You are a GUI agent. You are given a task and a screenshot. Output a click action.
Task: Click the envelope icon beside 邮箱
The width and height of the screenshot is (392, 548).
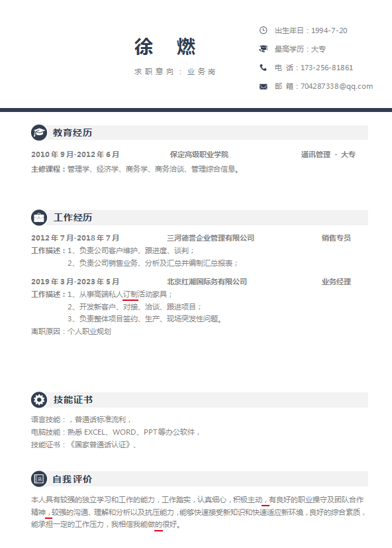tap(263, 86)
